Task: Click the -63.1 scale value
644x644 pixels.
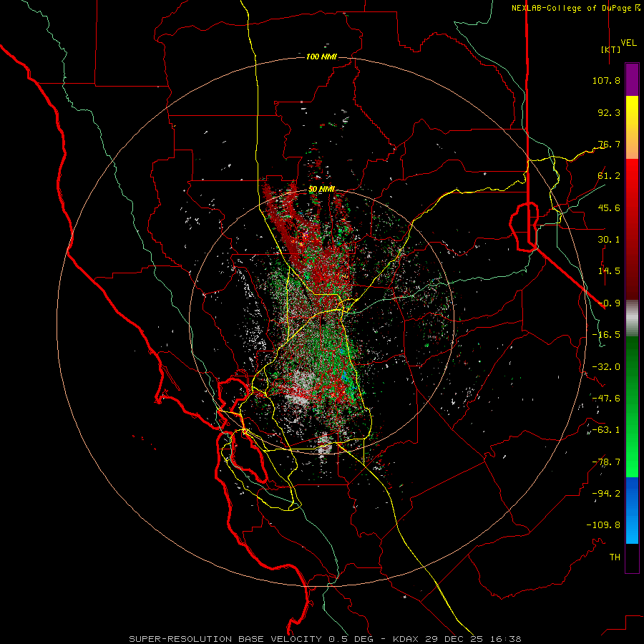Action: 606,430
